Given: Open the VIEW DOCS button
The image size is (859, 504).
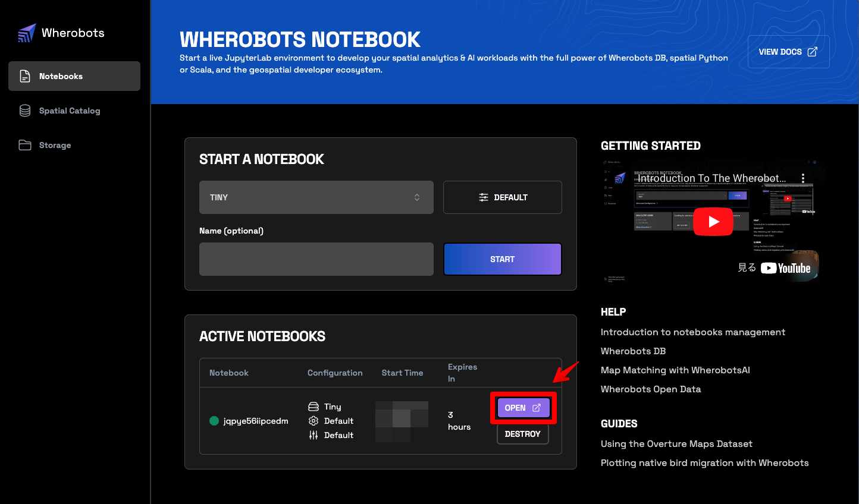Looking at the screenshot, I should click(x=788, y=52).
